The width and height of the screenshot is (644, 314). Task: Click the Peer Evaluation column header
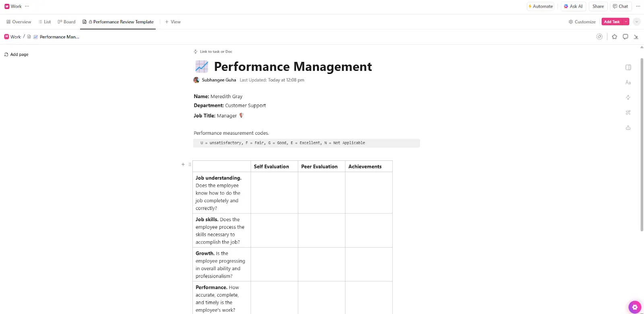click(322, 166)
